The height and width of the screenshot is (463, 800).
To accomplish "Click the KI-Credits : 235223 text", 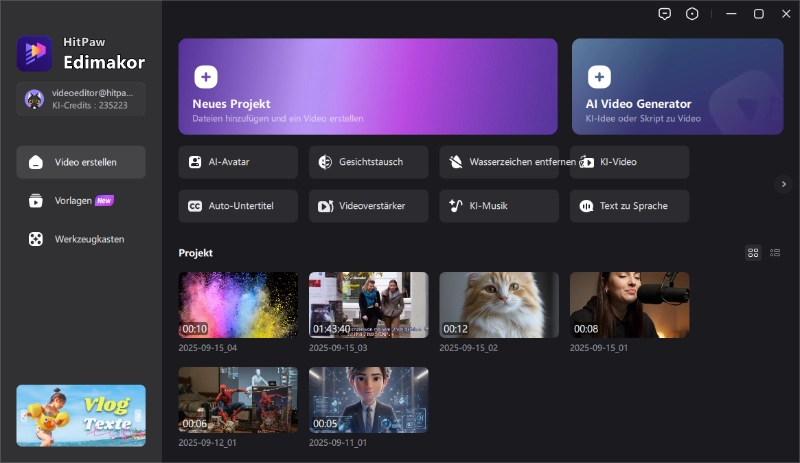I will pos(90,106).
